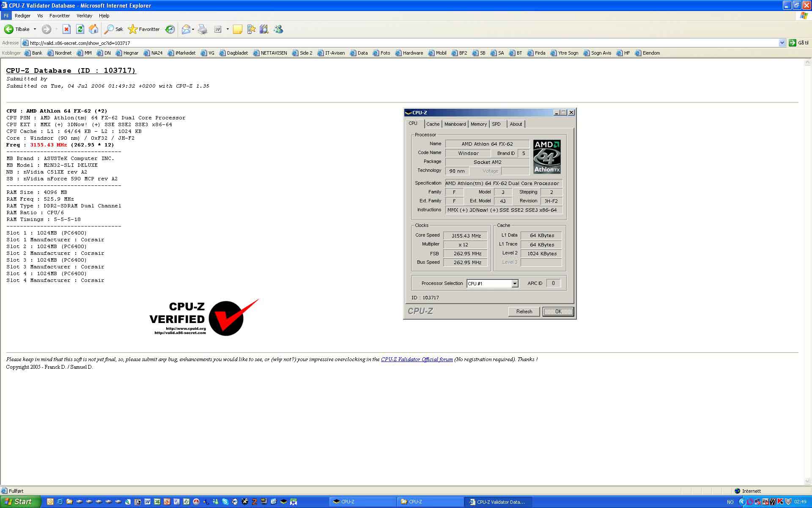
Task: Switch to the first CPU-Z taskbar window
Action: point(362,502)
